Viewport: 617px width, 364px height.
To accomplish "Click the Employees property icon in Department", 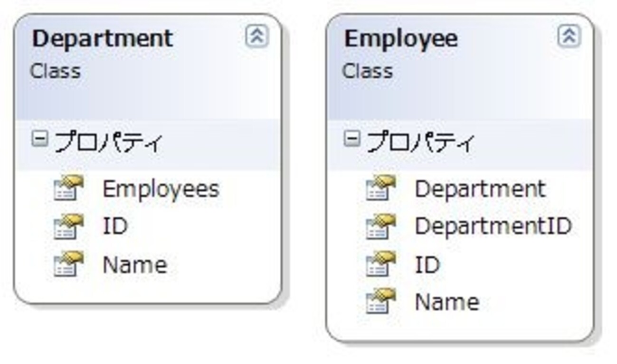I will (68, 188).
